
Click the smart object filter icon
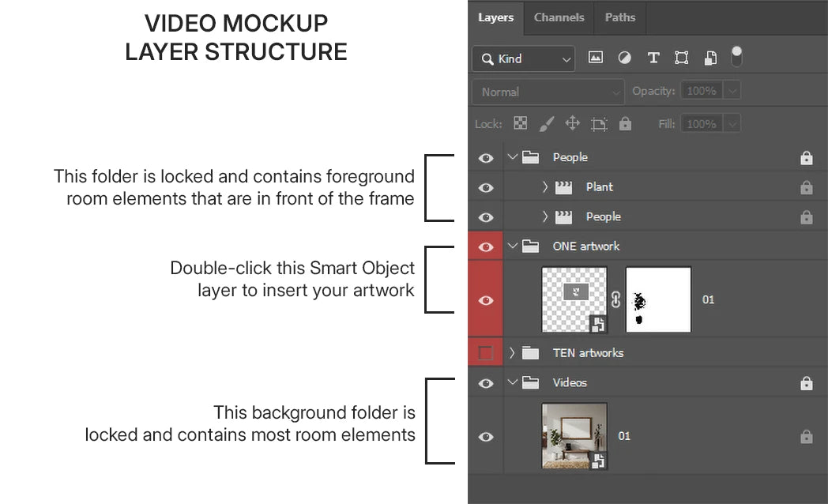(x=710, y=58)
